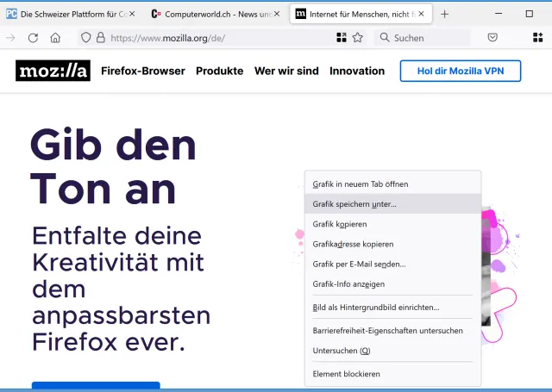Click the Gib den Ton an headline
The height and width of the screenshot is (392, 552).
click(113, 166)
